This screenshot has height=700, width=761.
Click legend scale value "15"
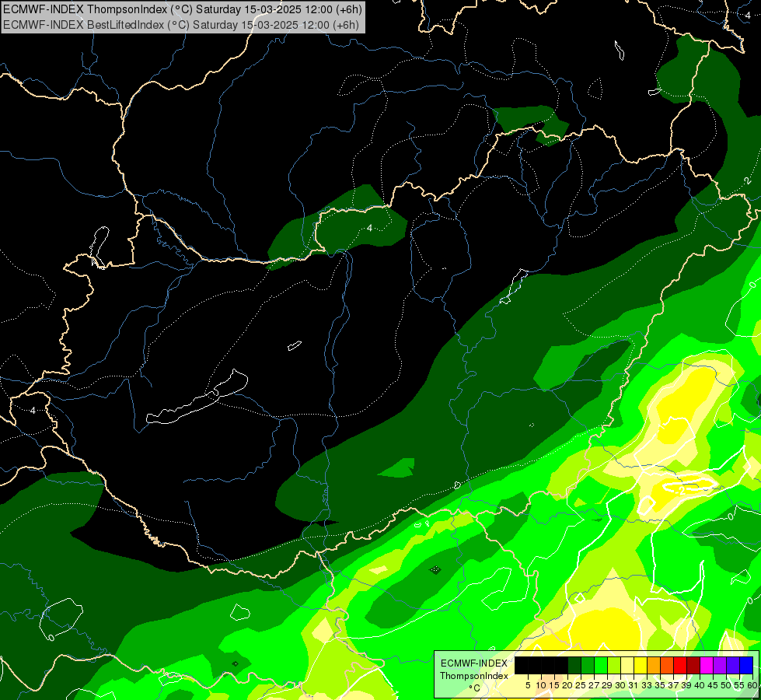tap(554, 685)
